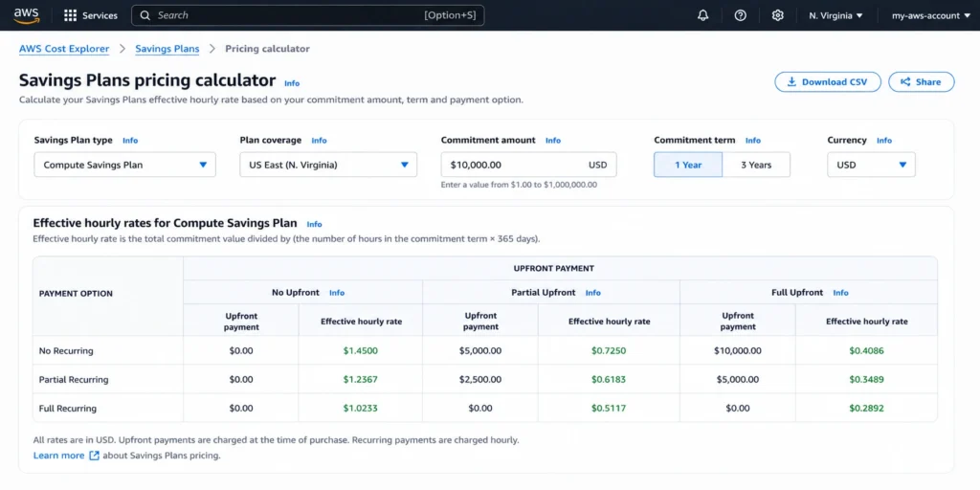Click the Share button
Screen dimensions: 980x490
[922, 82]
